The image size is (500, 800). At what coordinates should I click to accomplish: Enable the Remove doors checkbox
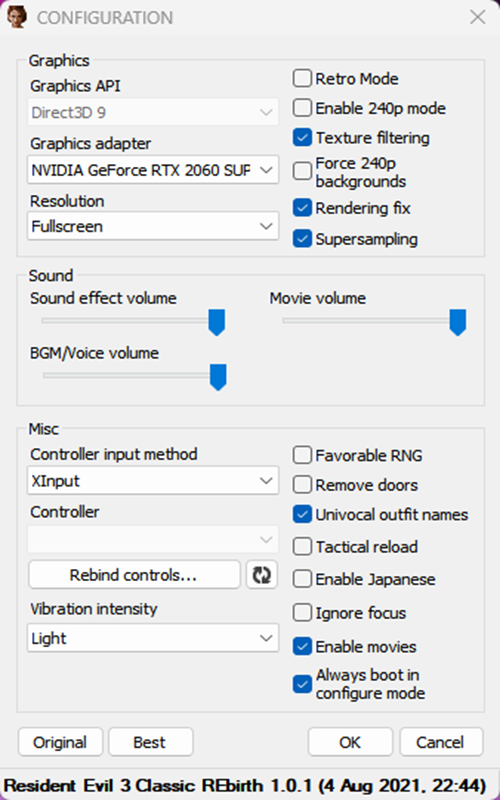point(302,485)
